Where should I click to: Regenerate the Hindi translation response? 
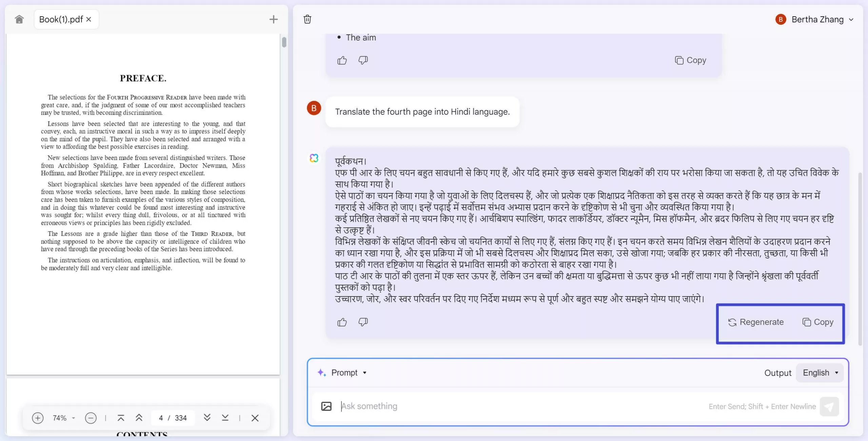click(x=756, y=322)
